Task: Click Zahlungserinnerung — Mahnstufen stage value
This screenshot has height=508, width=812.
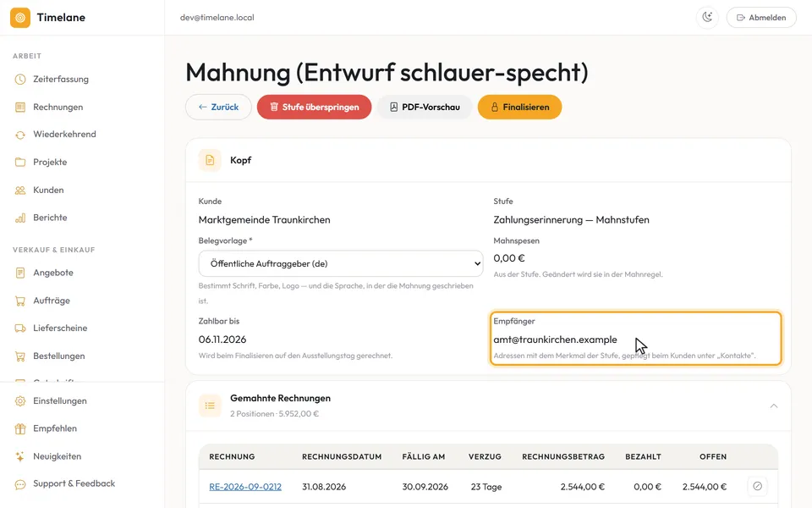Action: click(571, 220)
